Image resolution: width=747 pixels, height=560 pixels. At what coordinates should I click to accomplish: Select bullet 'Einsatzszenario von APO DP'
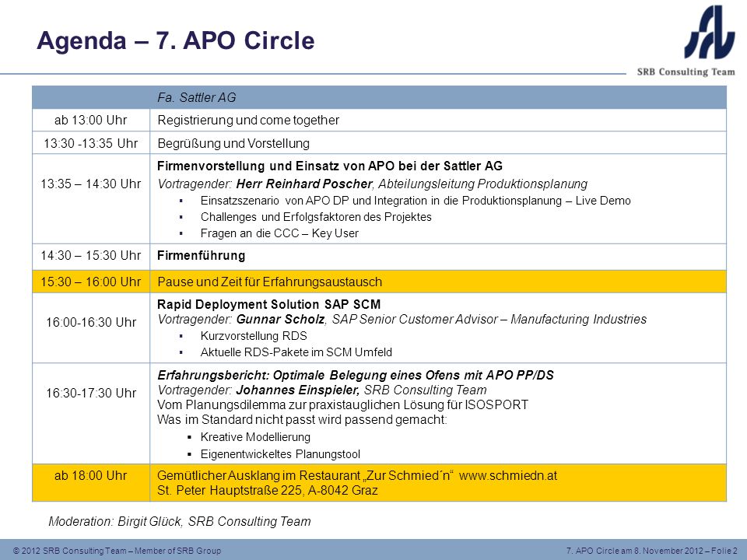click(x=416, y=201)
